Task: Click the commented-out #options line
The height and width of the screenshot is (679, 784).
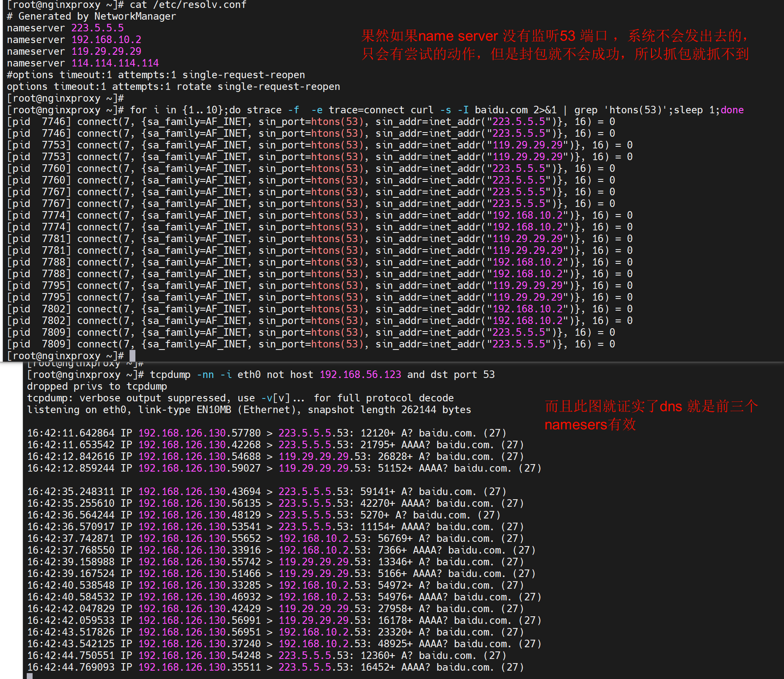Action: coord(155,75)
